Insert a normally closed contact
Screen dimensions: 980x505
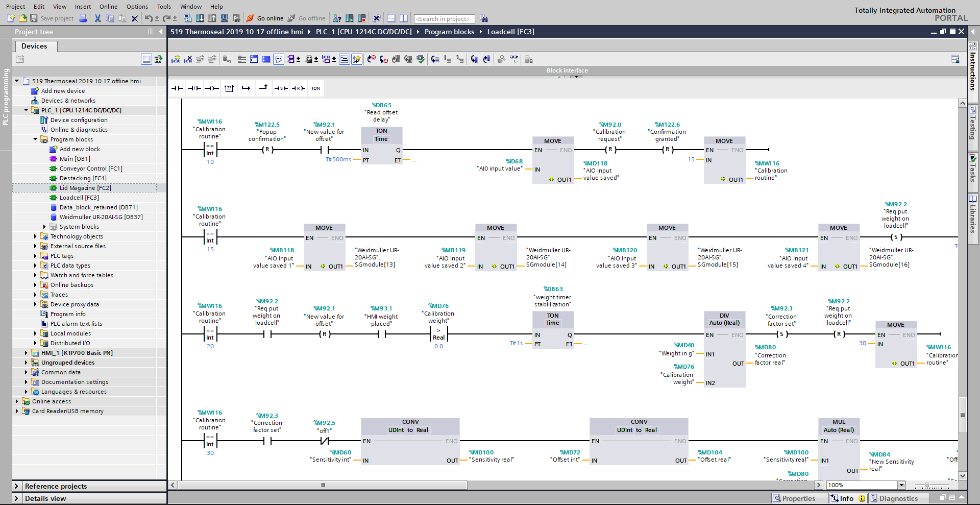[194, 88]
